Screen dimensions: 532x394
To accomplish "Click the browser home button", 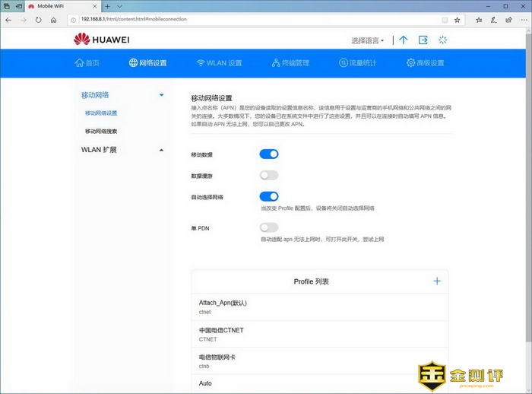I will coord(54,19).
